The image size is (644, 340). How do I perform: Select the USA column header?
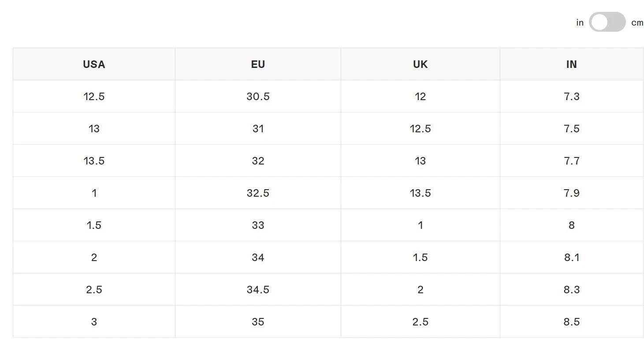pos(94,64)
